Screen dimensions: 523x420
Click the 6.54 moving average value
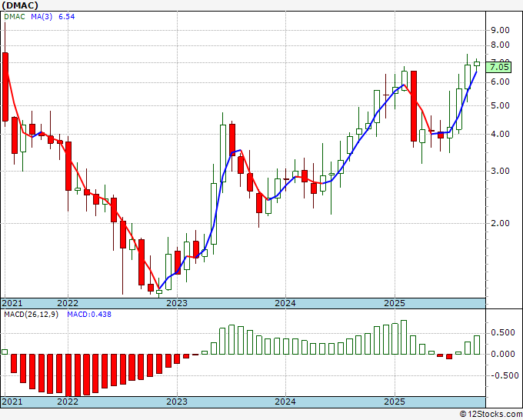tap(67, 17)
